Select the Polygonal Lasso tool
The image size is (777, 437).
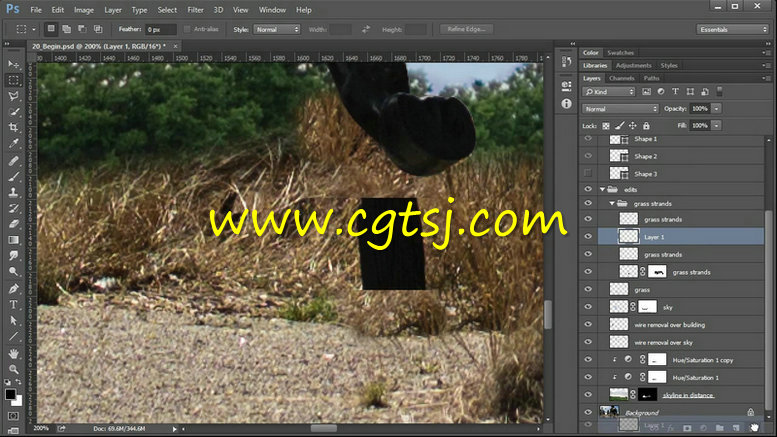pos(13,96)
